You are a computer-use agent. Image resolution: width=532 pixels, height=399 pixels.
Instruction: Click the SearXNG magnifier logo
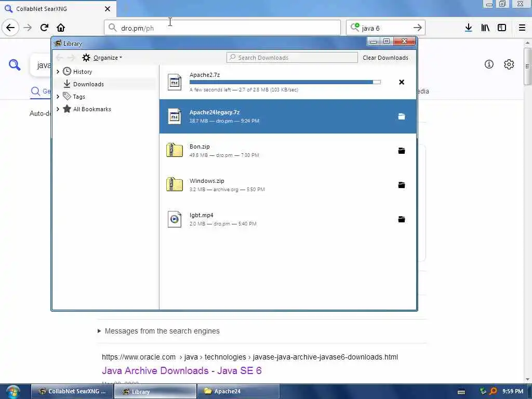click(15, 64)
